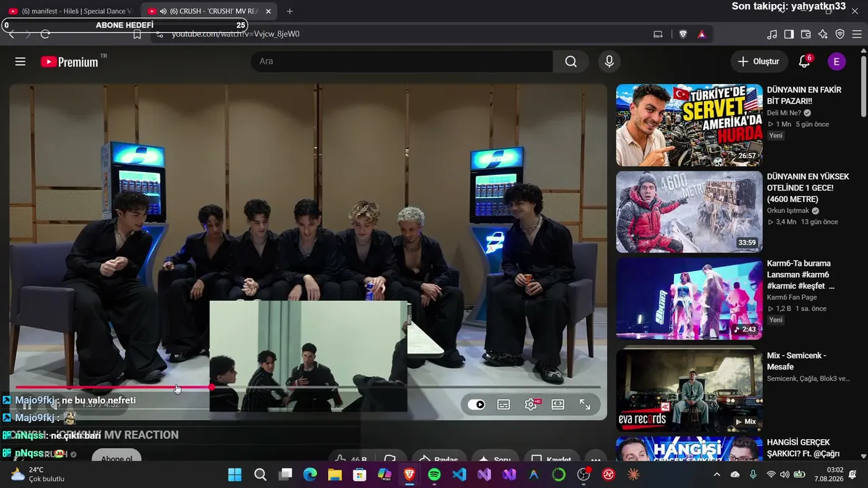The height and width of the screenshot is (488, 868).
Task: Open OneDrive cloud tray icon
Action: 735,474
